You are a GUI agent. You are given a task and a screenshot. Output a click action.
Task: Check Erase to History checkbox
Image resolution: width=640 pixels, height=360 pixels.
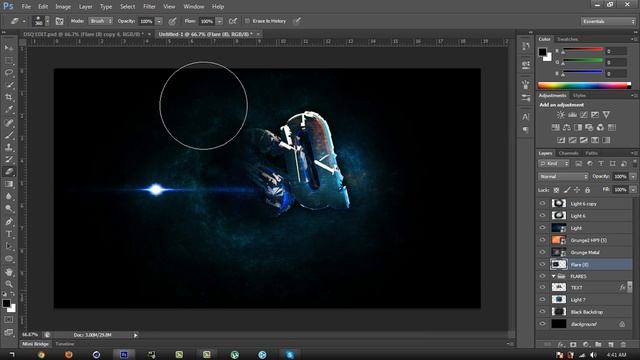point(247,21)
